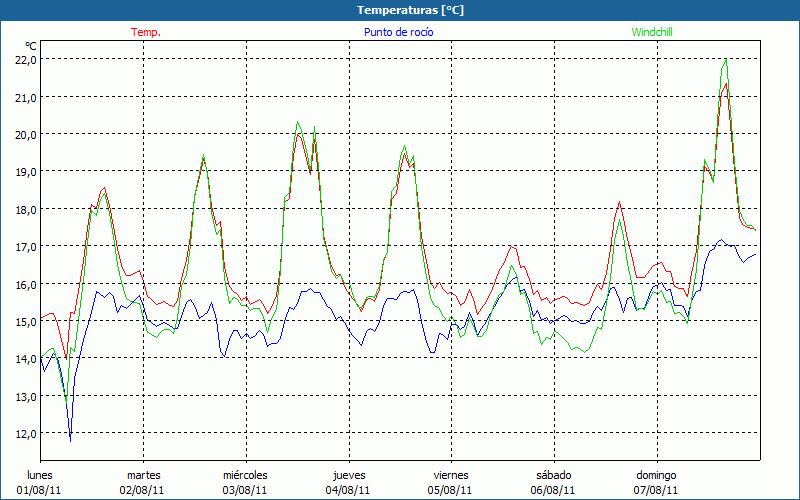Screen dimensions: 800x500
Task: Select the red Temp. legend label
Action: (x=146, y=32)
